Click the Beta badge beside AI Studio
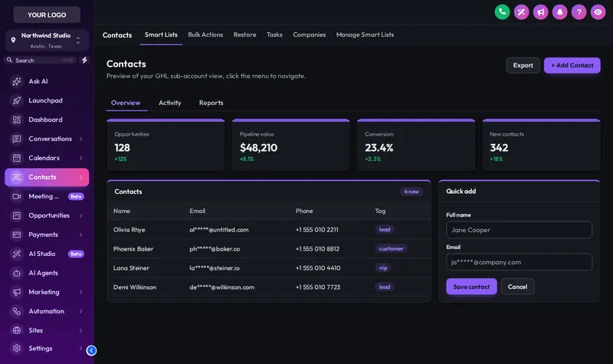 click(76, 254)
